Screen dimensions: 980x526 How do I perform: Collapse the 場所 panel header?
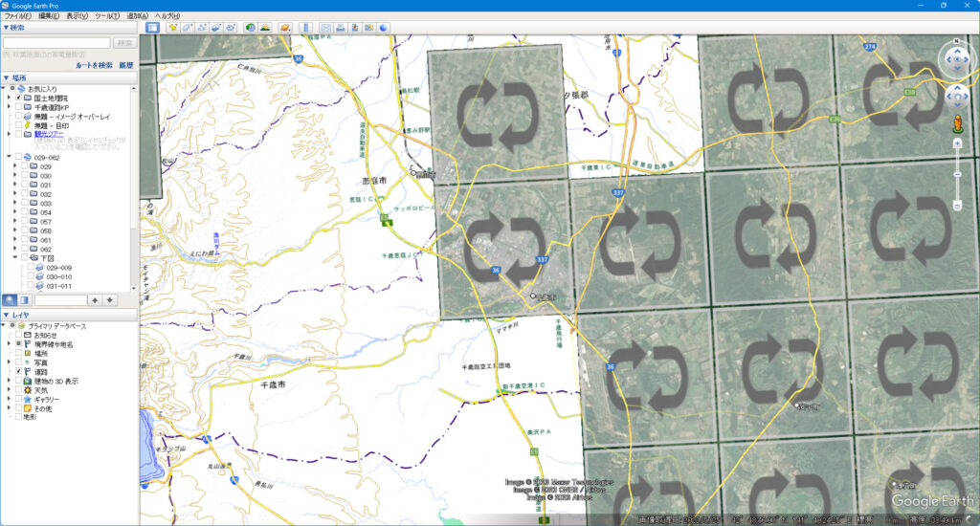coord(7,77)
